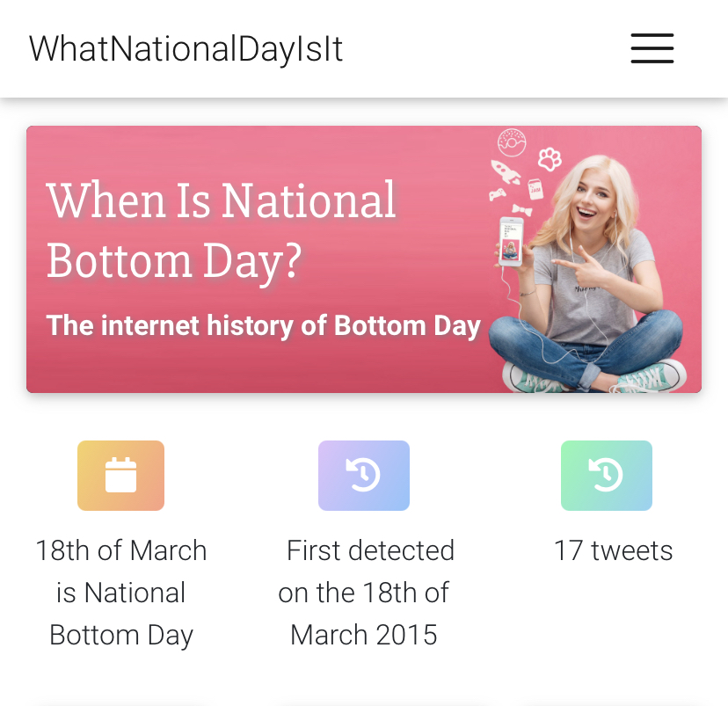Screen dimensions: 728x706
Task: Click '18th of March is National Bottom Day'
Action: (x=120, y=593)
